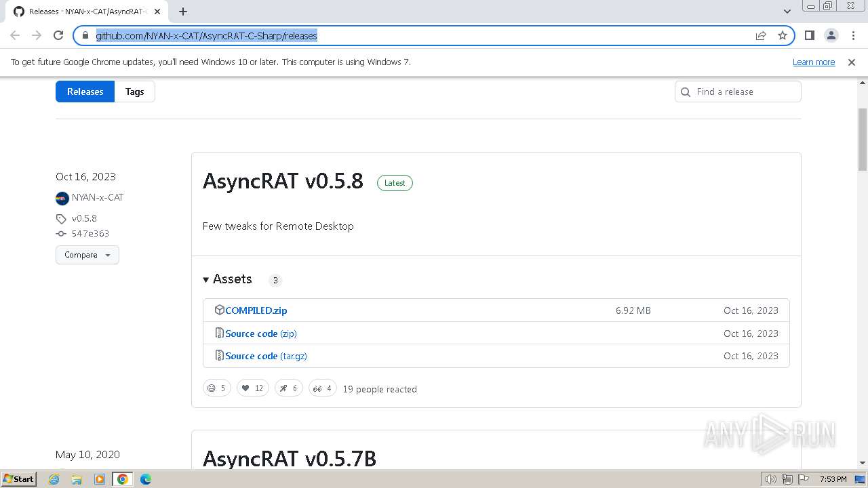Image resolution: width=868 pixels, height=488 pixels.
Task: Open the Action Center flag icon
Action: 804,479
